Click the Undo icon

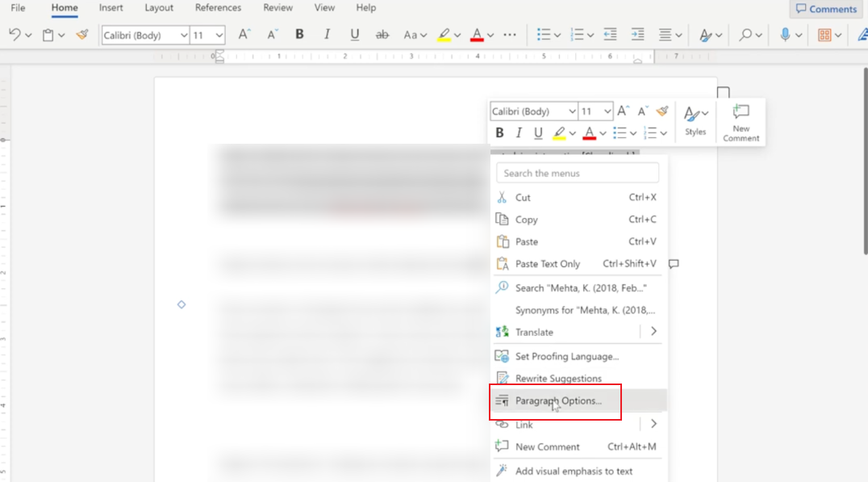[14, 34]
